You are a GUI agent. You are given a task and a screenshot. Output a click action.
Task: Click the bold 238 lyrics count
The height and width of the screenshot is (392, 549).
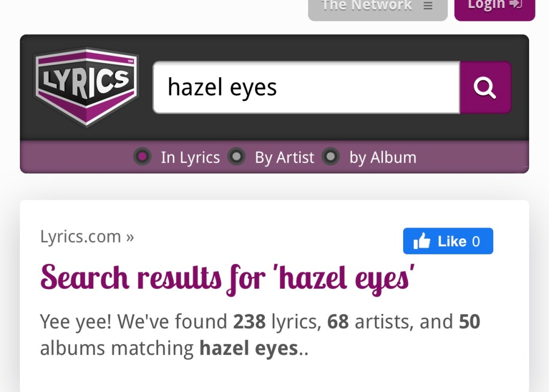pos(249,322)
